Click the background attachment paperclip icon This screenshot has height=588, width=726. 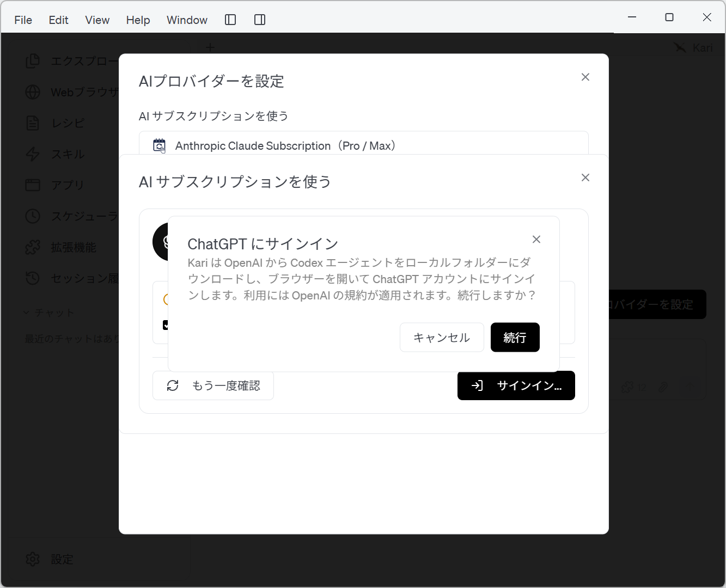[x=663, y=387]
